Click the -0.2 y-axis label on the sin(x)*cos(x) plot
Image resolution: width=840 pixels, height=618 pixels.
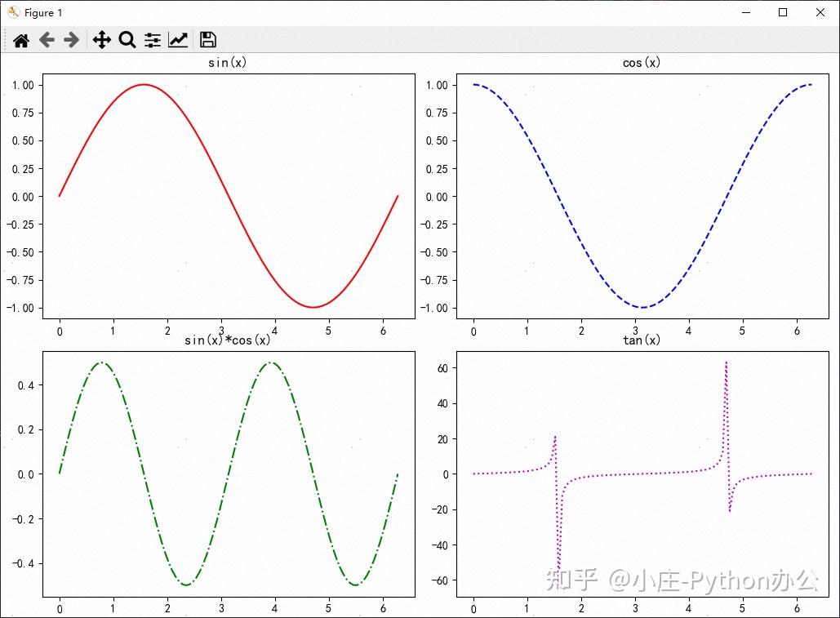pos(23,519)
